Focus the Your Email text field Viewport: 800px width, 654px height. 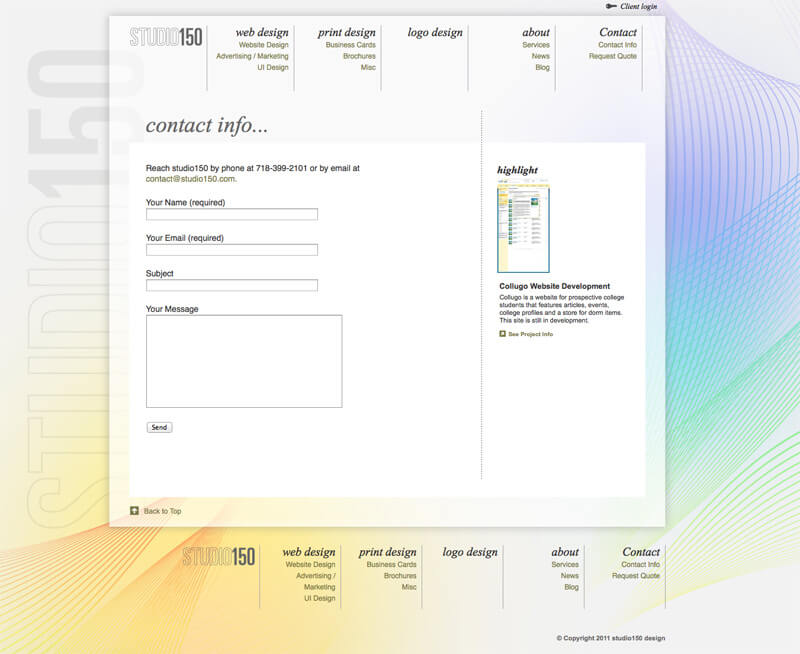(232, 250)
